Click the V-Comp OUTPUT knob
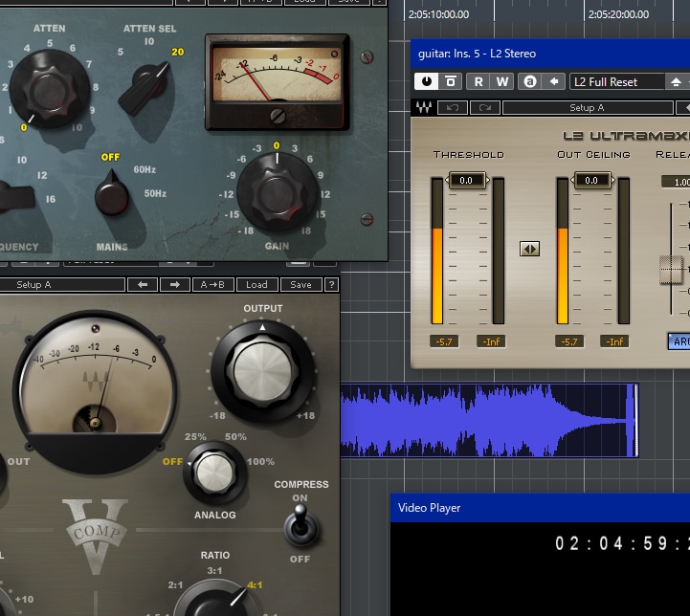The image size is (690, 616). [263, 371]
